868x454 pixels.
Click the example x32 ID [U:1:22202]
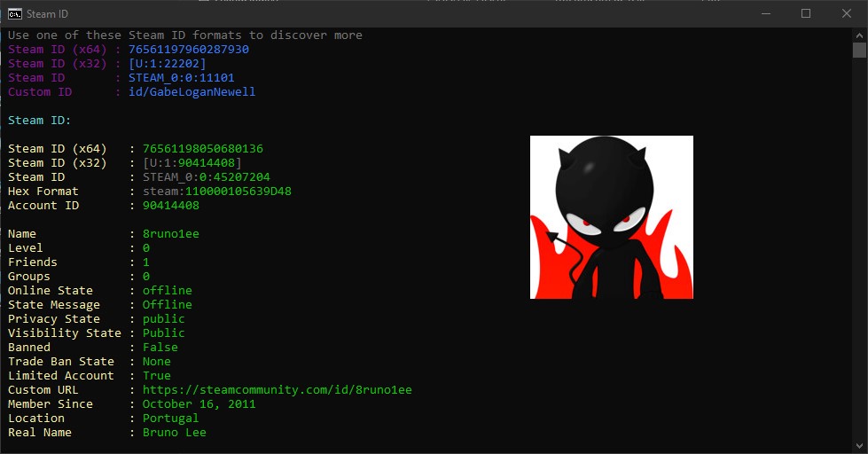pyautogui.click(x=168, y=64)
